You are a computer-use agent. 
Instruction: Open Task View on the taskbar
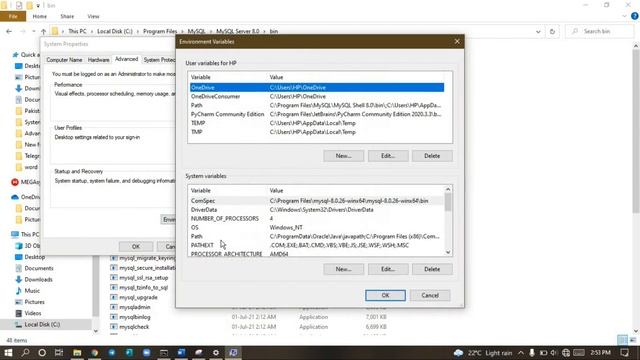(59, 353)
